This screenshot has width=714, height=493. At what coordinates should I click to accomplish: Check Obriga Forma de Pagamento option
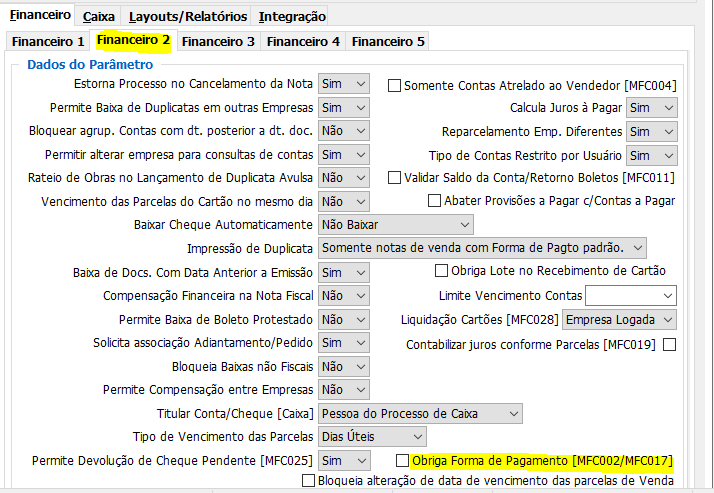[x=402, y=461]
